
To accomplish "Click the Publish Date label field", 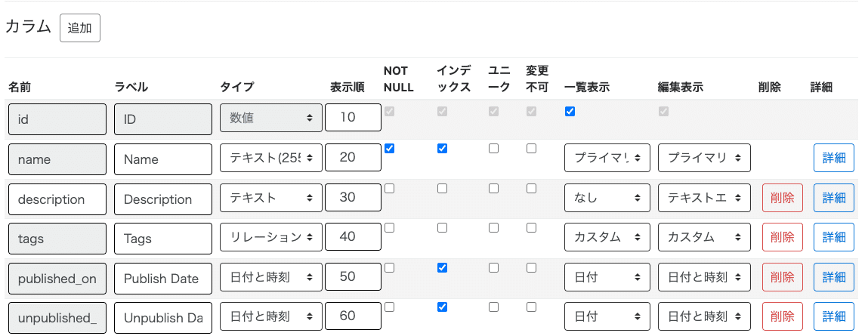I will click(x=163, y=278).
